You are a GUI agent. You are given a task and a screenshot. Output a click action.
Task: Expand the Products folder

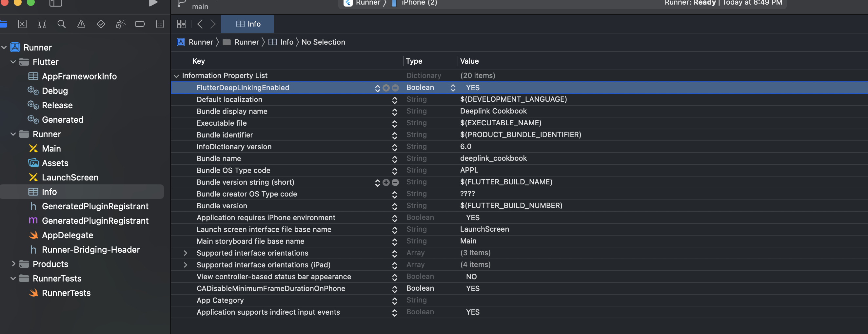pos(13,264)
